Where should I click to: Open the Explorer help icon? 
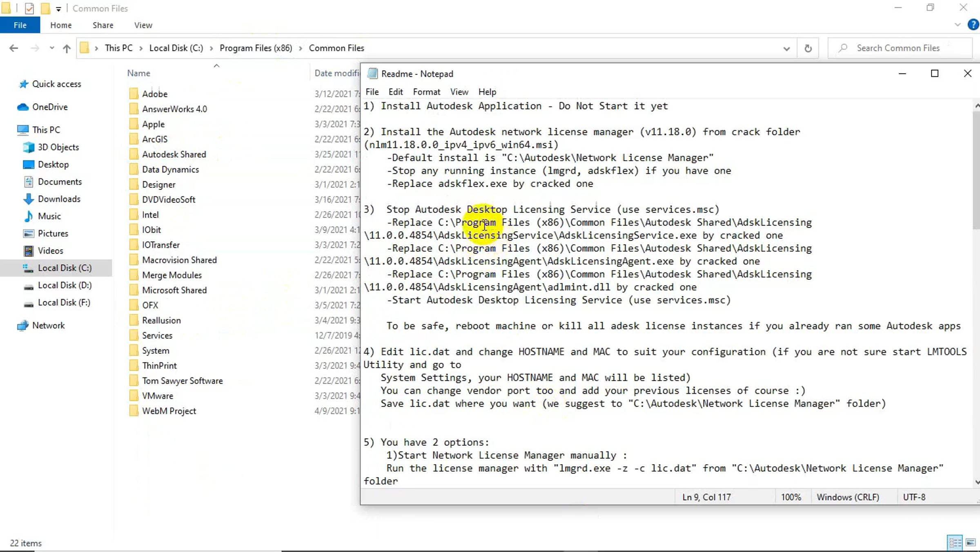click(x=973, y=25)
